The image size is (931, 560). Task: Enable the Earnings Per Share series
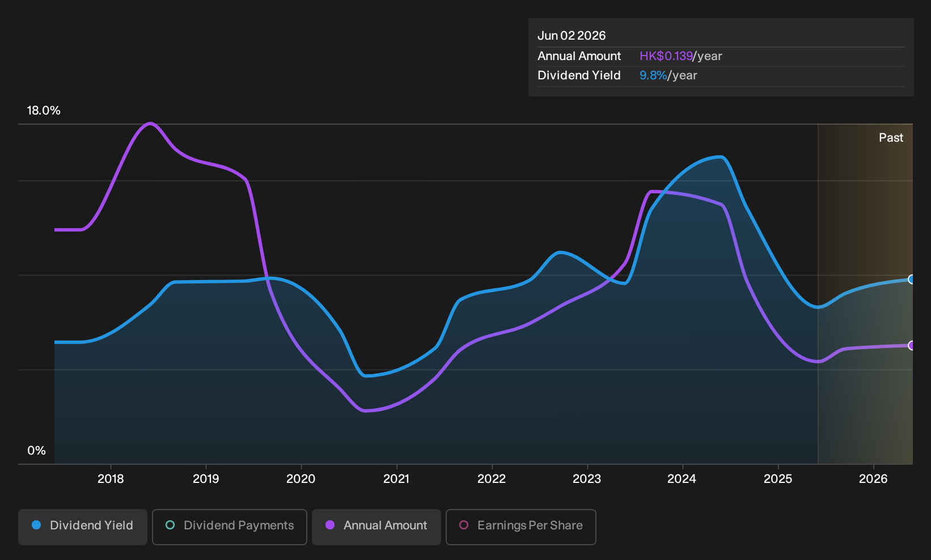click(521, 527)
